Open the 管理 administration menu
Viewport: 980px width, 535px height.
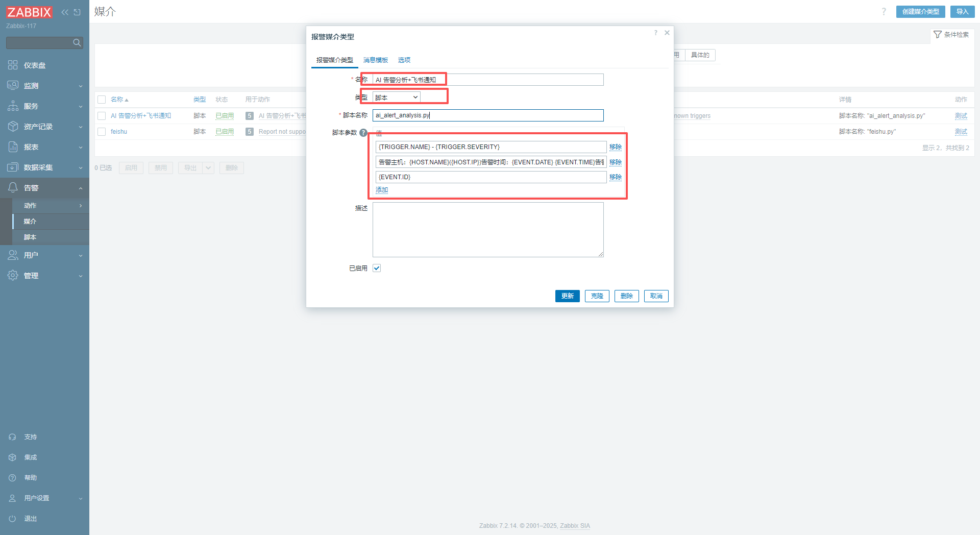(44, 276)
